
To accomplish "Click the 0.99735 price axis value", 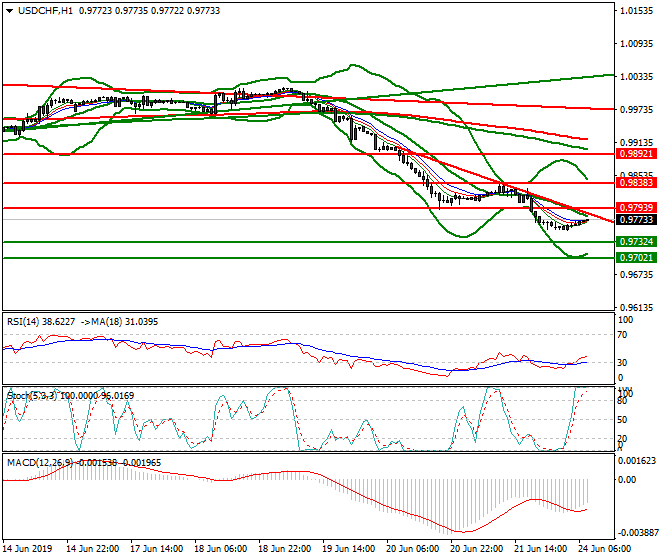I will [x=636, y=109].
